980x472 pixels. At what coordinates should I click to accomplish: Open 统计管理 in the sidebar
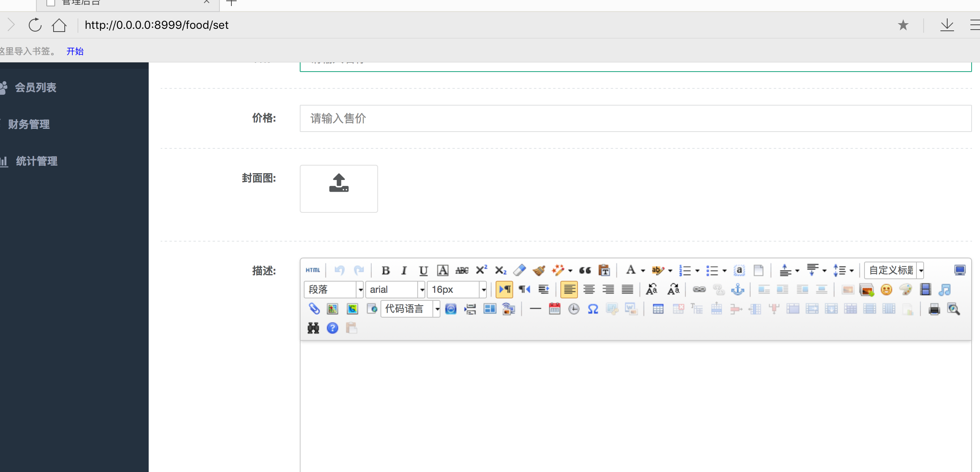click(x=36, y=161)
